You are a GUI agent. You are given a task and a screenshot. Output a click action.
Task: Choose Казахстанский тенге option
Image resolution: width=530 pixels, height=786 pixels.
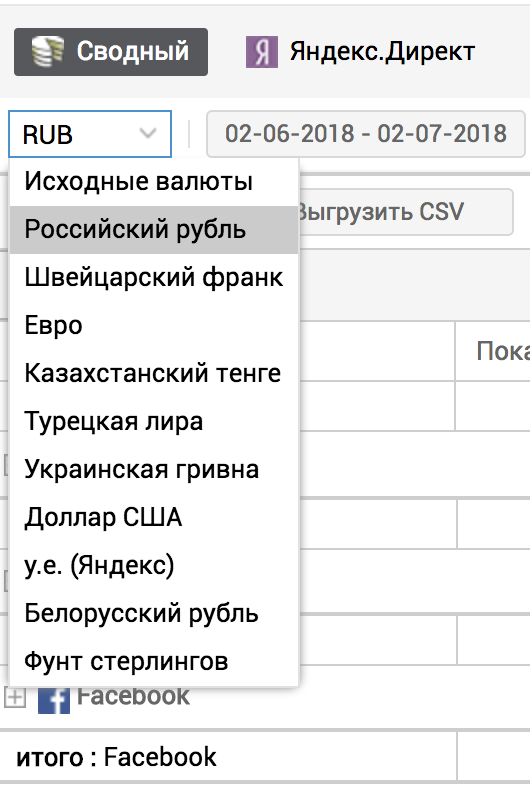pos(154,373)
